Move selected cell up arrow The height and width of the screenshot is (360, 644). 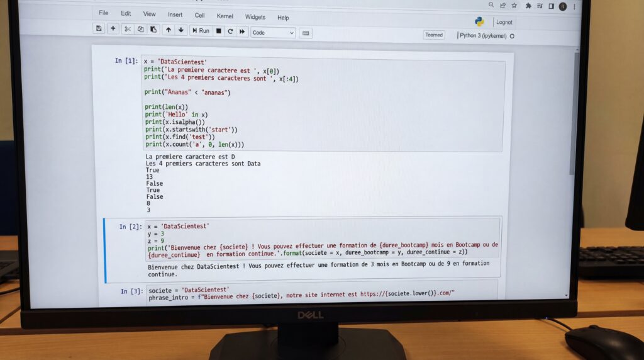pyautogui.click(x=169, y=30)
